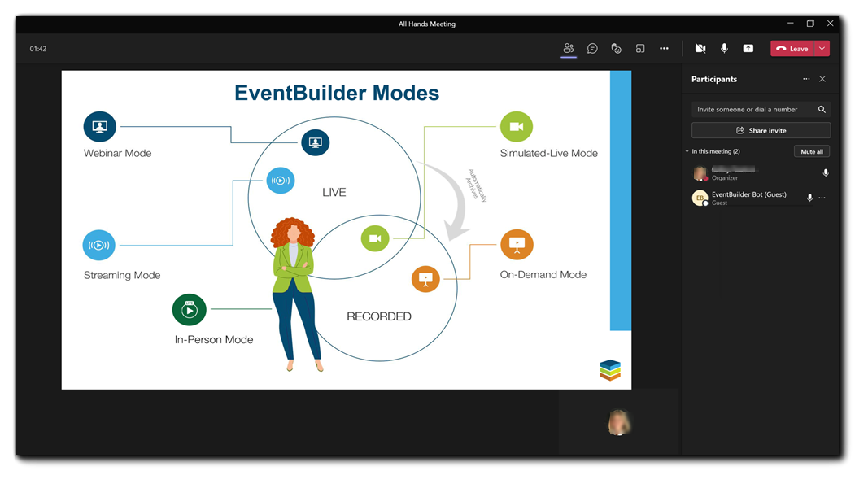Open Participants panel more options ellipsis

pos(806,79)
